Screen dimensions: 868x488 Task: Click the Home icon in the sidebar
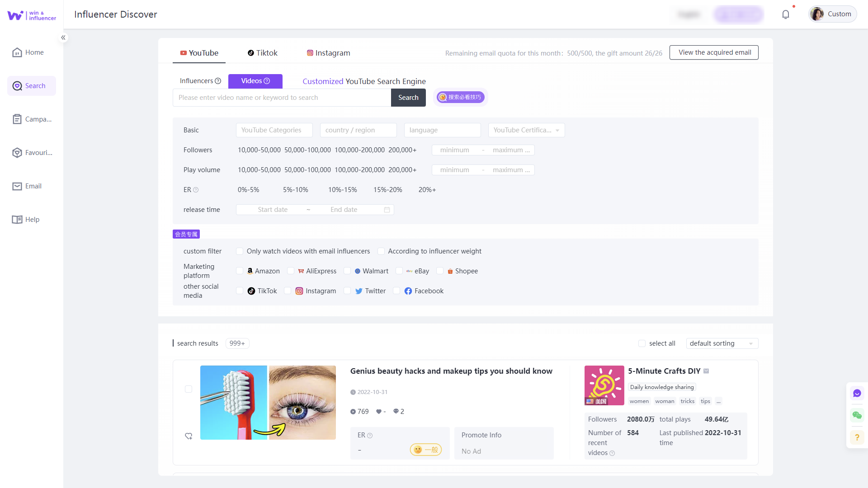point(17,52)
